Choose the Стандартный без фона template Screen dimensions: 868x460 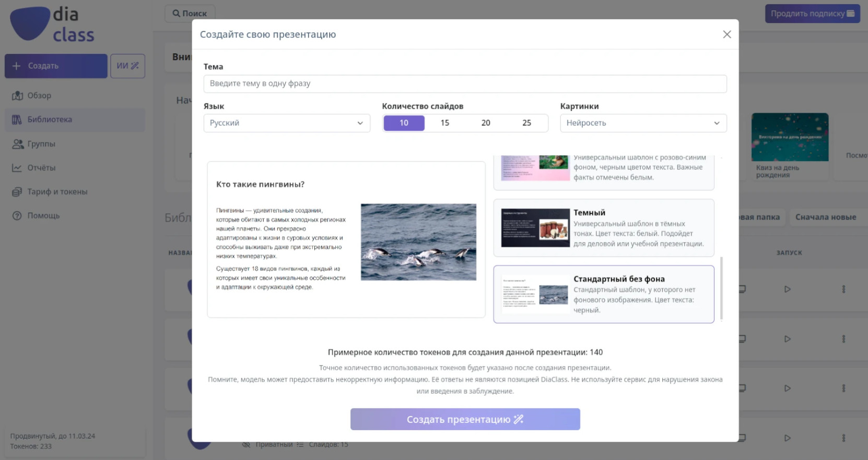click(x=604, y=294)
